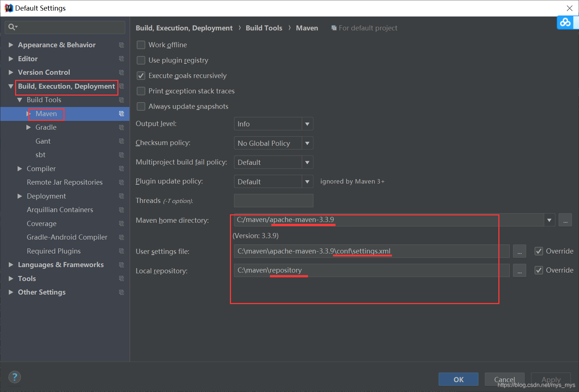Click project-level icon in Coverage row
The width and height of the screenshot is (579, 392).
tap(122, 223)
